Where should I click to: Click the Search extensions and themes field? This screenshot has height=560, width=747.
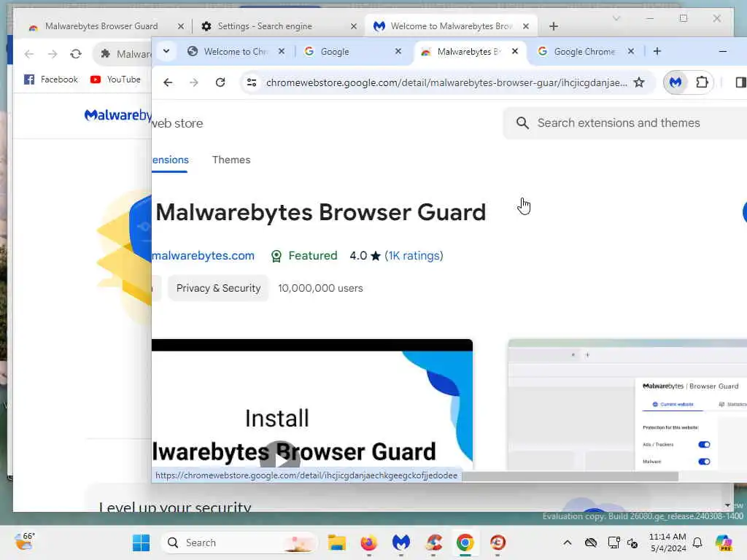(625, 122)
